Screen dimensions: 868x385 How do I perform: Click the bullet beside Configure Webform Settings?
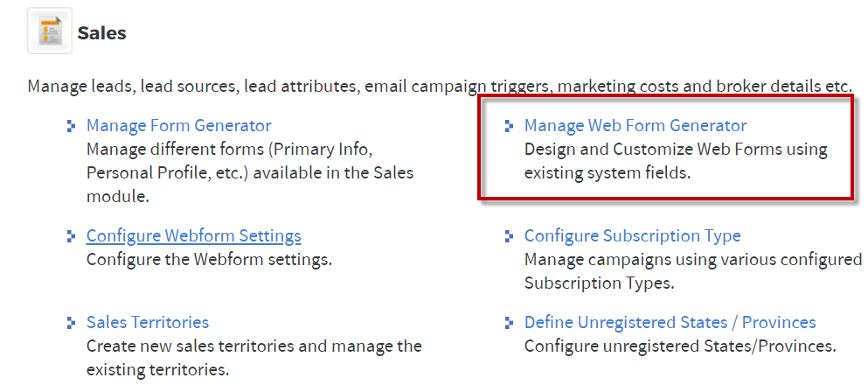tap(71, 236)
